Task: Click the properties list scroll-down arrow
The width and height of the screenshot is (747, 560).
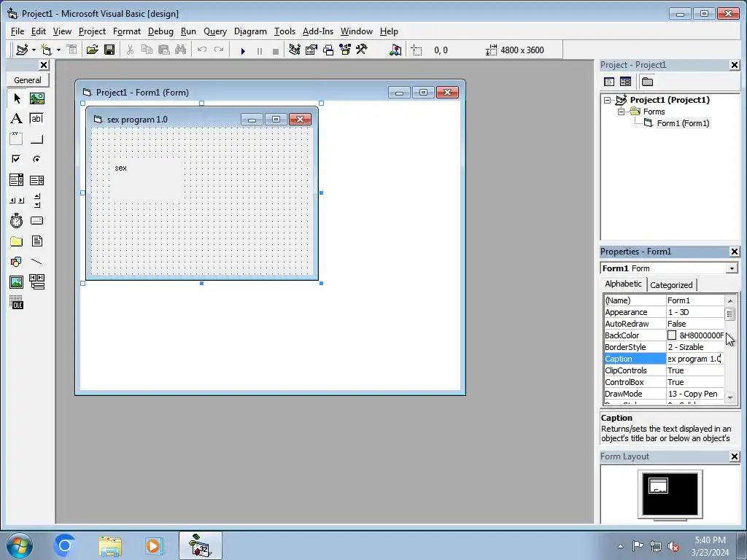Action: [x=729, y=397]
